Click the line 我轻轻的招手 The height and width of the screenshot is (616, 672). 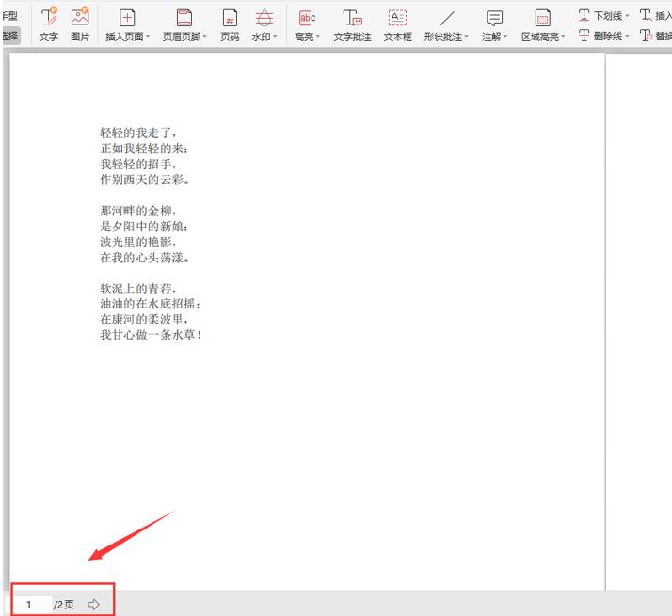[138, 164]
